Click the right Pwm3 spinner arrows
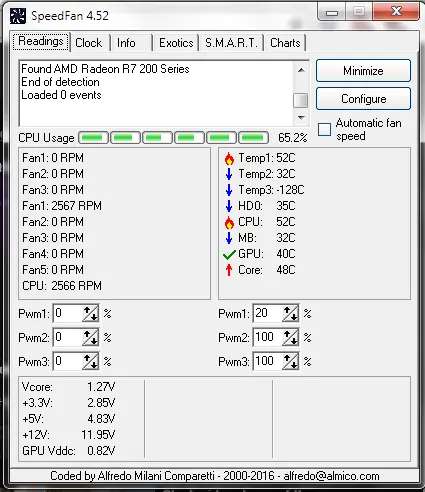This screenshot has height=492, width=425. click(290, 361)
